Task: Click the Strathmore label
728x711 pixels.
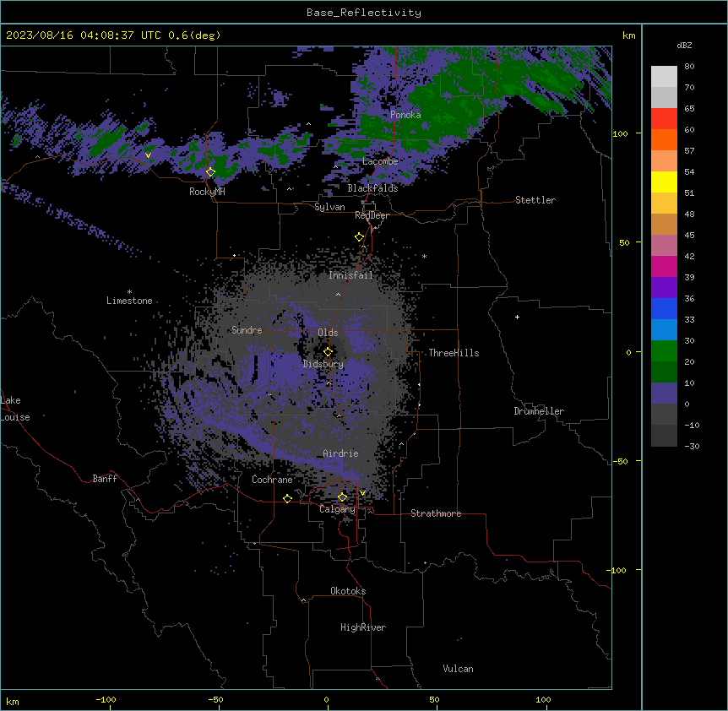Action: coord(436,513)
